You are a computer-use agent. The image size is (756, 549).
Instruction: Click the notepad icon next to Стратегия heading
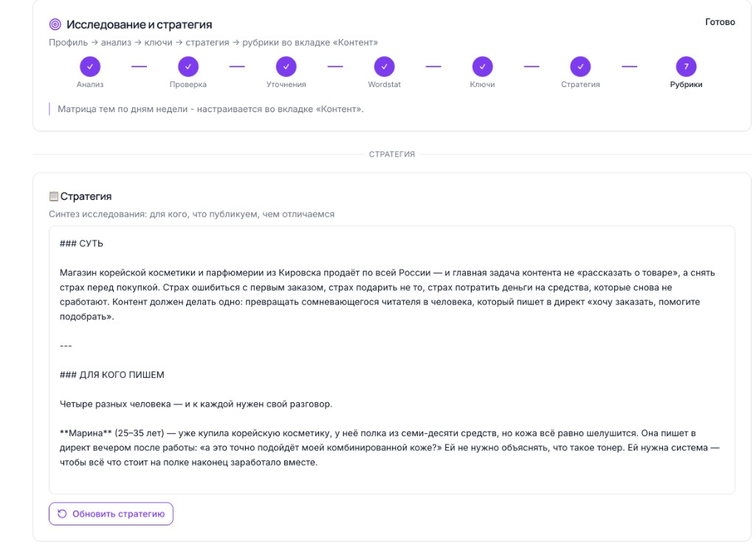pyautogui.click(x=53, y=196)
